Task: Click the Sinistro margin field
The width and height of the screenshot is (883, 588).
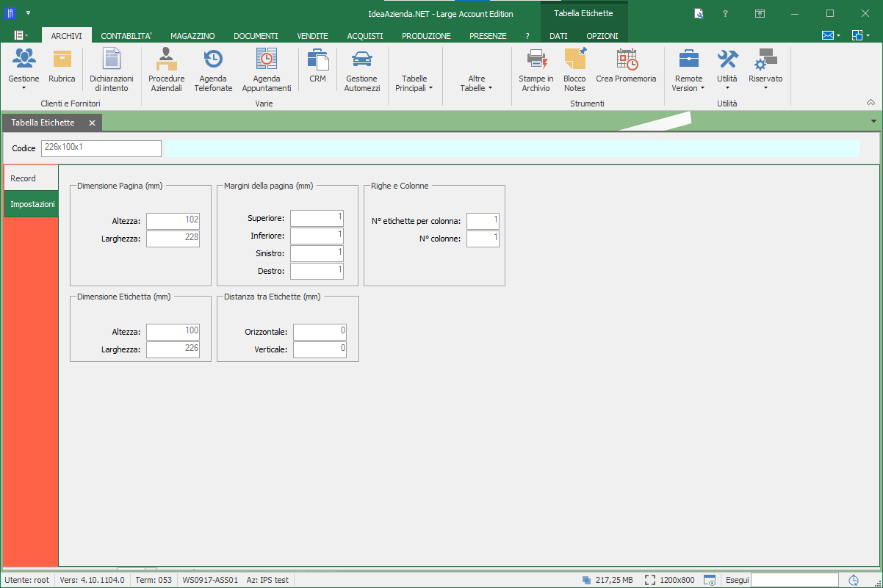Action: pyautogui.click(x=317, y=253)
